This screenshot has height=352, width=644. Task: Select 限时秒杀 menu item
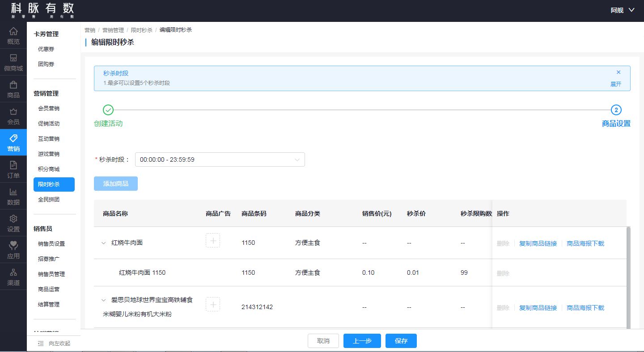(54, 184)
